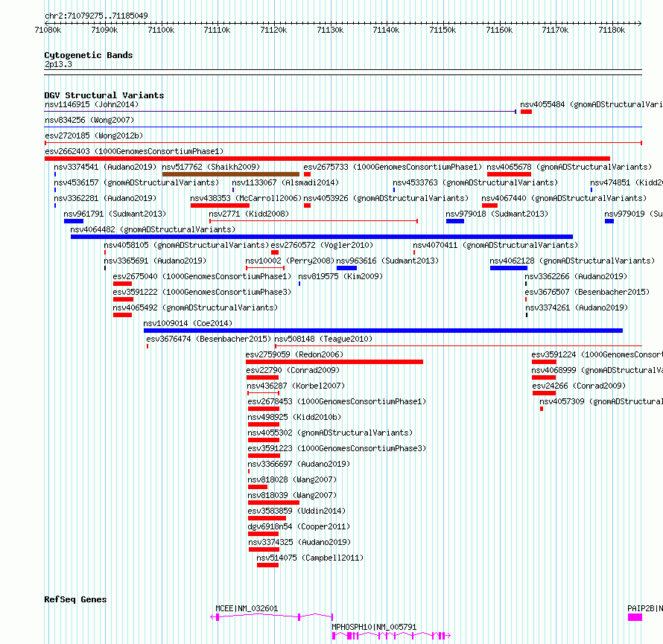Click the esv22790 (Conrad2009) label
The width and height of the screenshot is (663, 644).
[293, 370]
